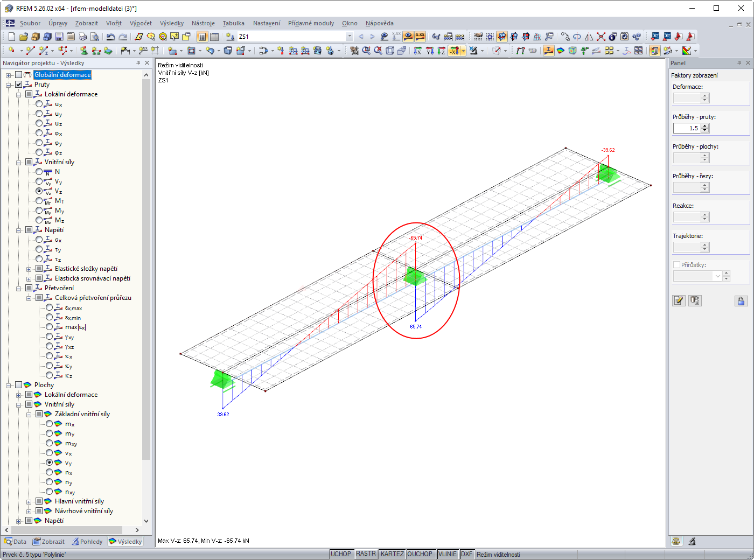This screenshot has width=754, height=560.
Task: Click the mirror triangles icon in the toolbar
Action: click(x=589, y=37)
